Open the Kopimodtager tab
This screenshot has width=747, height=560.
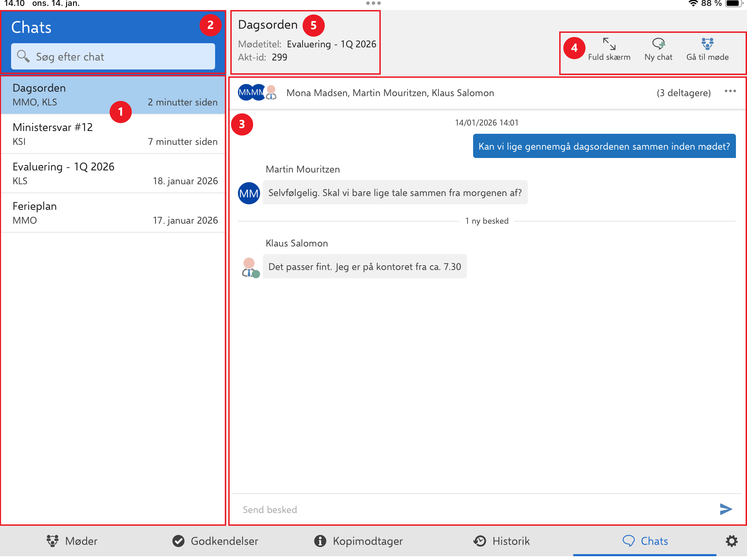click(x=358, y=541)
